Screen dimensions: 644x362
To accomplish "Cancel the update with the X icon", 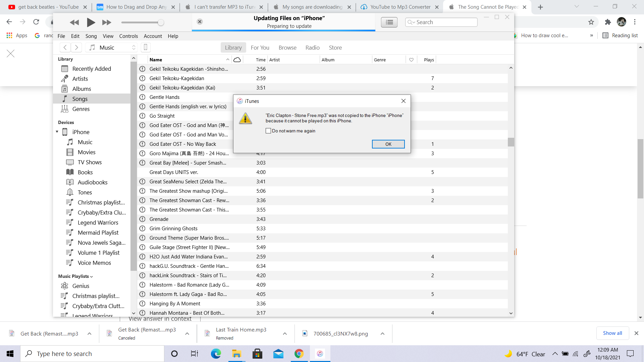I will coord(200,22).
